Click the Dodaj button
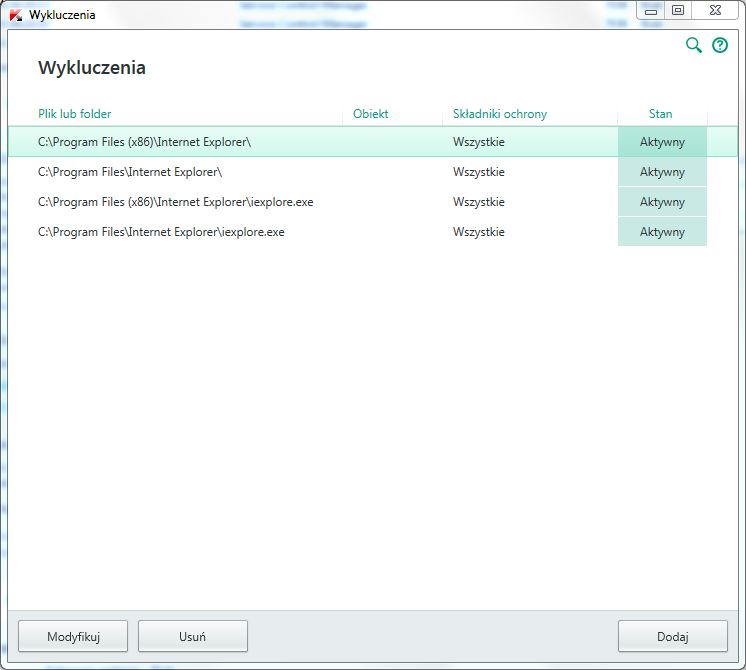 point(673,636)
